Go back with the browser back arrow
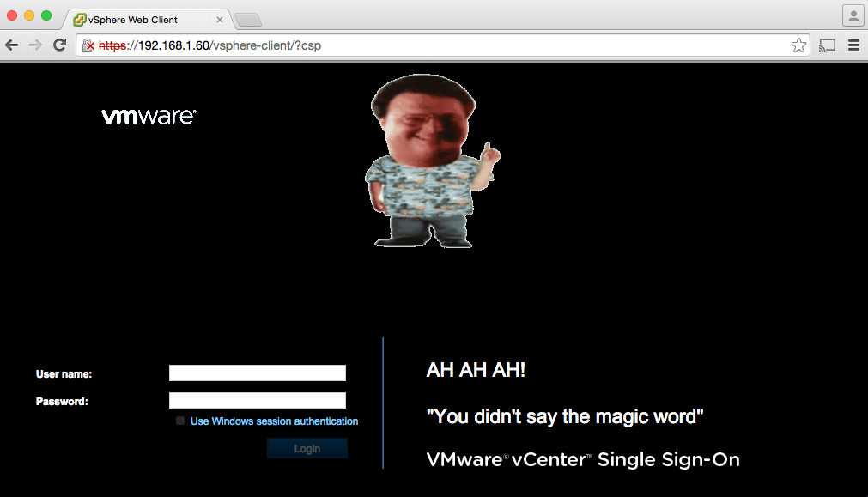Viewport: 868px width, 497px height. (12, 45)
